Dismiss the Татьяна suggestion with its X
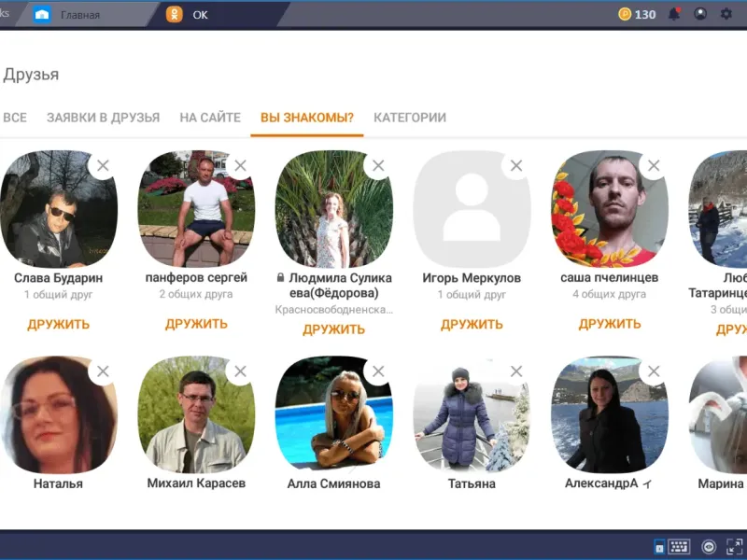 tap(516, 371)
